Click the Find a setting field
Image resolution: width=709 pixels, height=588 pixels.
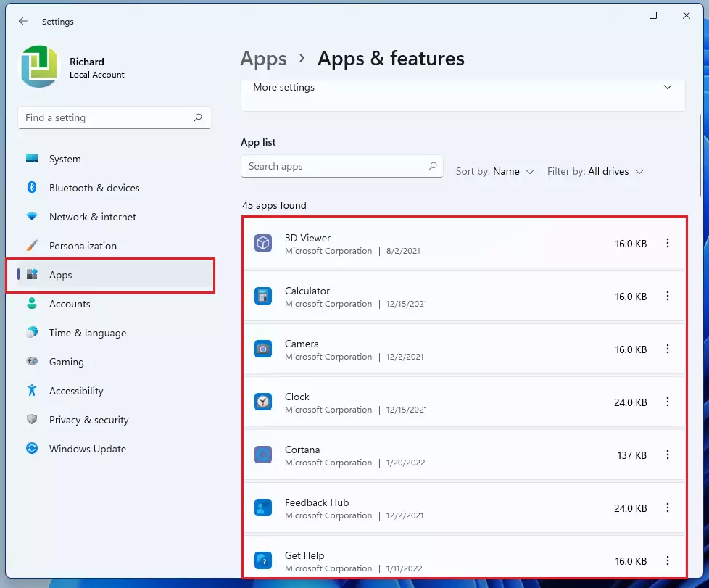(x=115, y=117)
